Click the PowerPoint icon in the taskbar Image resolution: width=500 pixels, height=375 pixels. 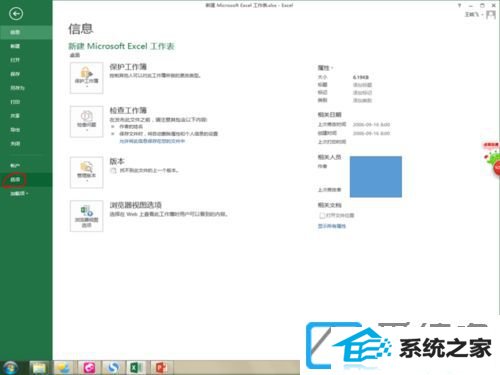point(161,368)
